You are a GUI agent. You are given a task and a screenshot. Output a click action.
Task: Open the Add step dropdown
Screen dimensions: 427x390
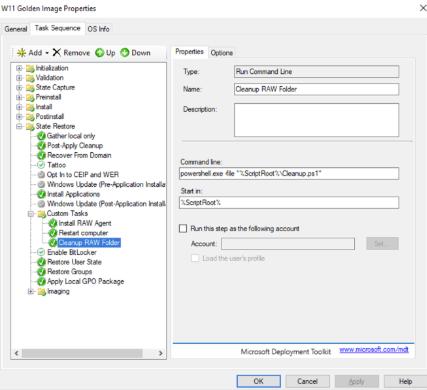(33, 53)
